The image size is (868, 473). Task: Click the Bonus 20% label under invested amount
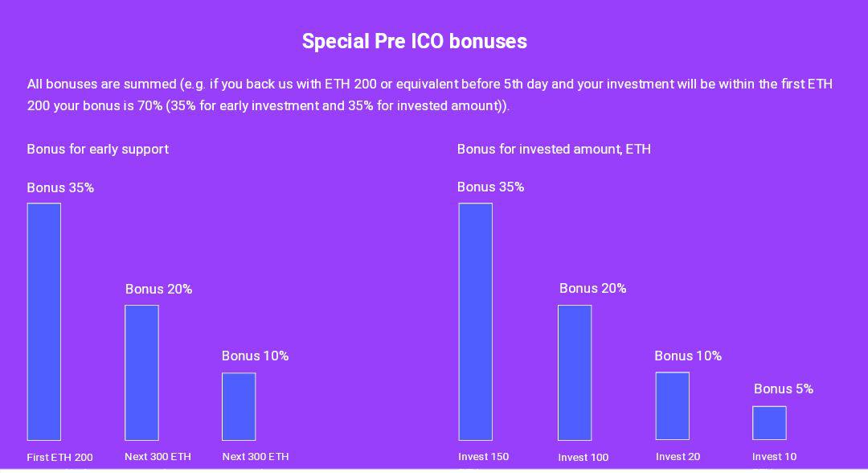[592, 289]
